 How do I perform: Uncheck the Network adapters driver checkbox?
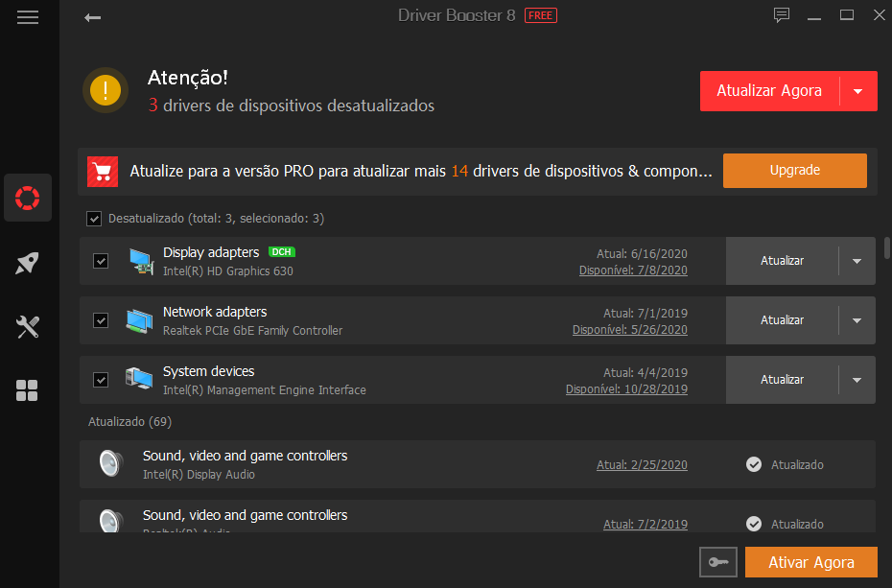(101, 320)
